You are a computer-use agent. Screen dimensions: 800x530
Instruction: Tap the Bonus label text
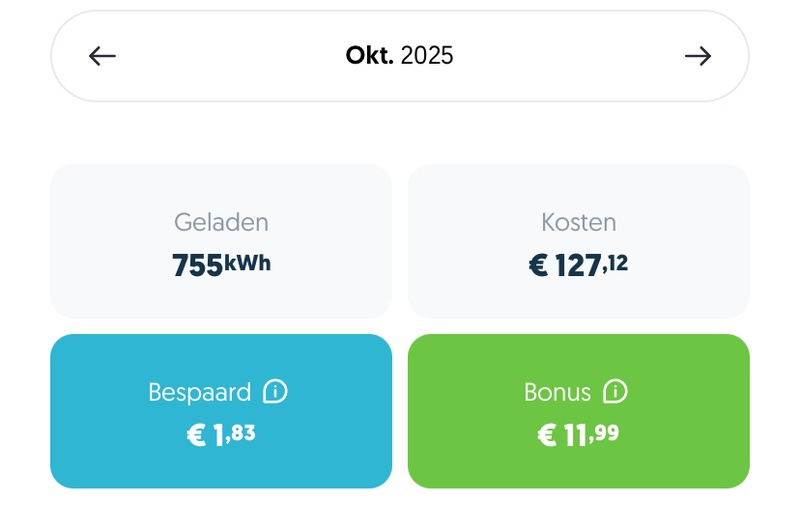[x=557, y=392]
